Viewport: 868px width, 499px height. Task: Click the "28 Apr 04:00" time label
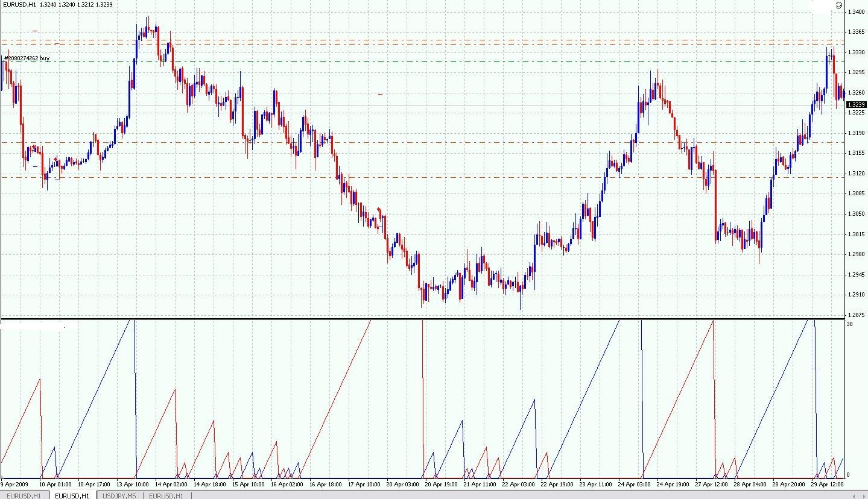750,484
